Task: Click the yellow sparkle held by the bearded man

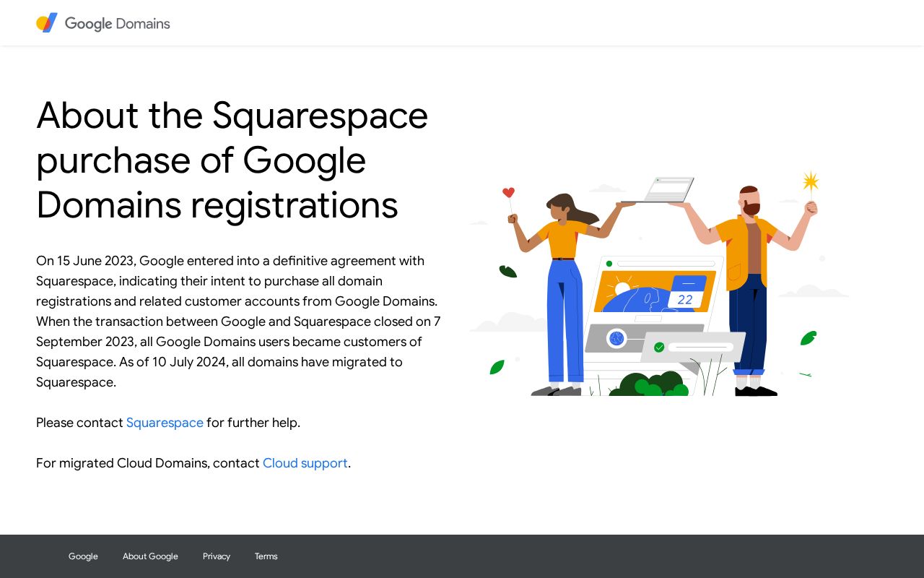Action: tap(811, 181)
